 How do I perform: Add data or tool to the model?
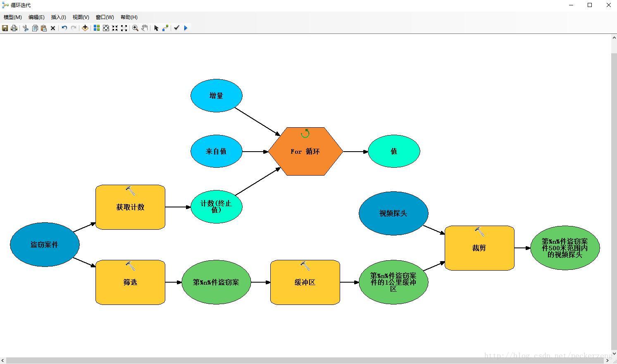[x=85, y=28]
